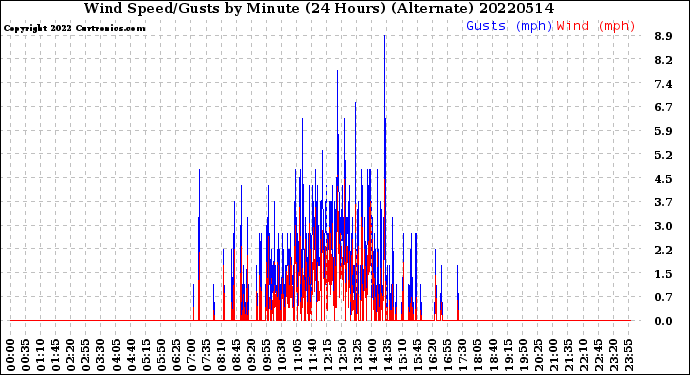
Task: Click the 21:35 time axis label
Action: (x=567, y=355)
